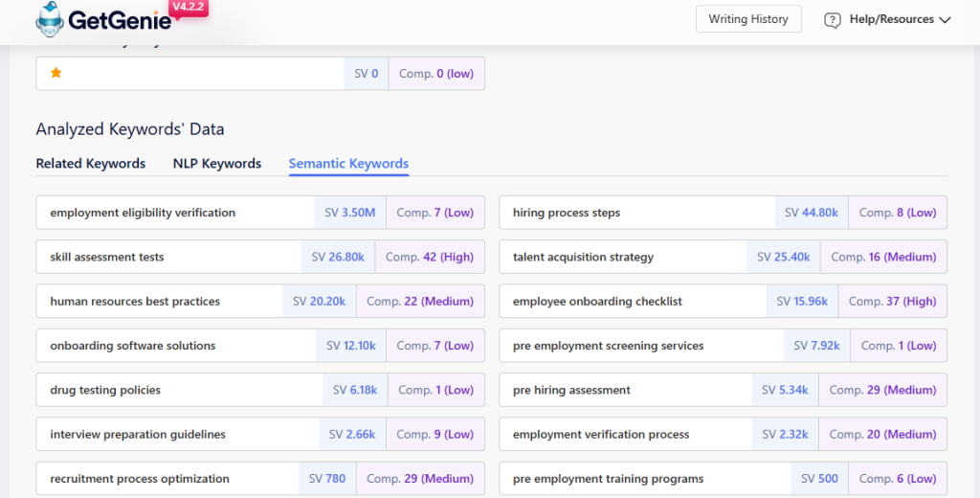Click the orange star icon
Viewport: 980px width, 498px height.
[56, 73]
